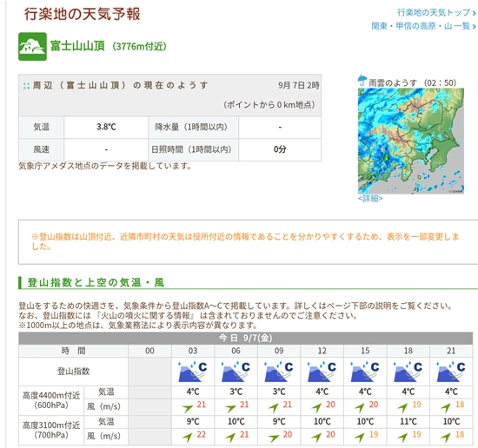The image size is (478, 448).
Task: Click the 登山指数と上空の気温・風 section heading
Action: point(96,282)
